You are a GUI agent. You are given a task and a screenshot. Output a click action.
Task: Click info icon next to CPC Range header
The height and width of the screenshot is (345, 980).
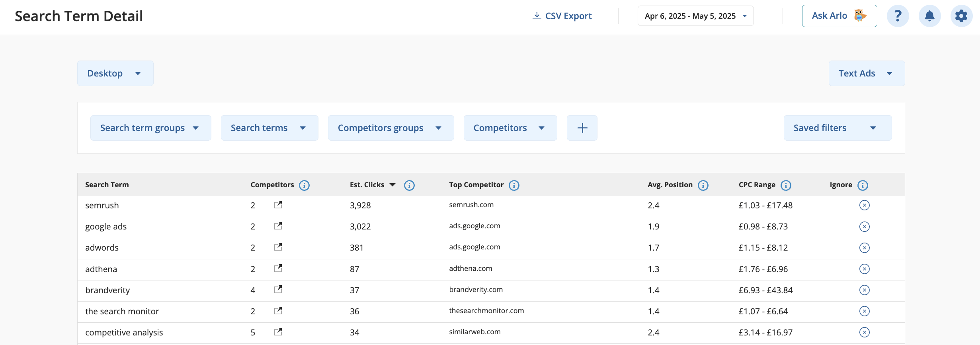click(x=786, y=185)
